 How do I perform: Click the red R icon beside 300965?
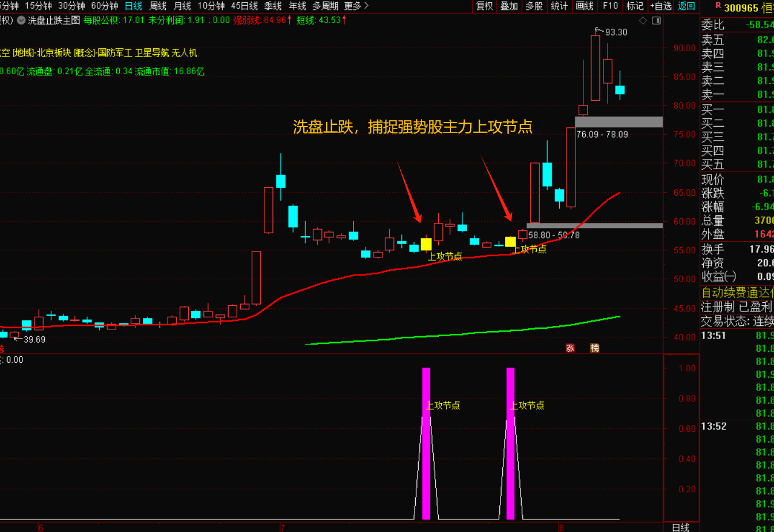[x=717, y=6]
